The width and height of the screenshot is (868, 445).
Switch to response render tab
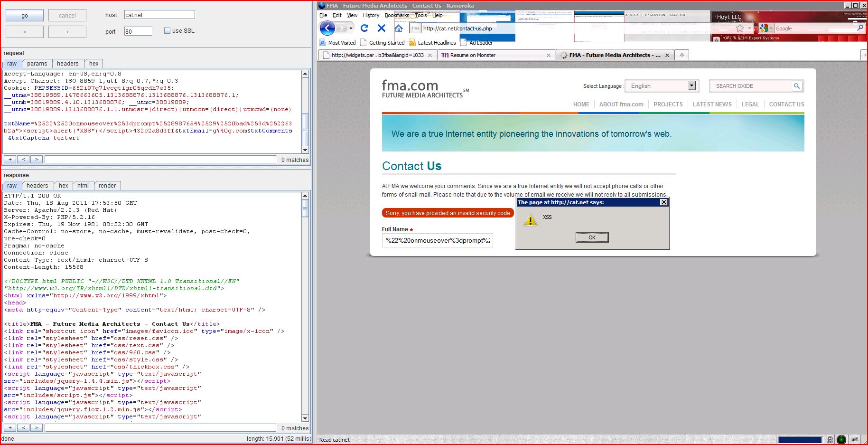click(x=107, y=186)
